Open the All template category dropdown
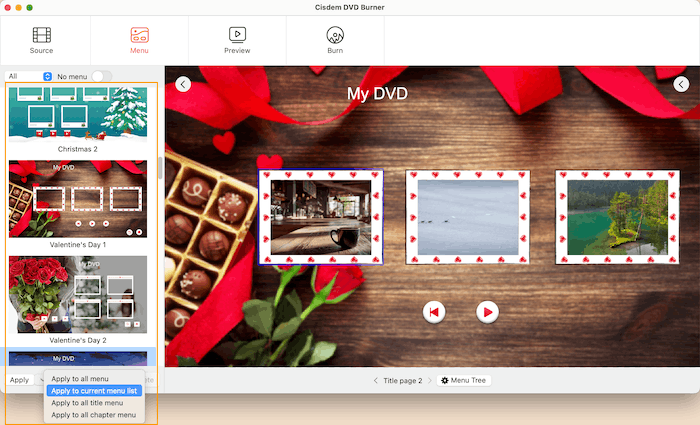The height and width of the screenshot is (425, 700). [x=29, y=76]
